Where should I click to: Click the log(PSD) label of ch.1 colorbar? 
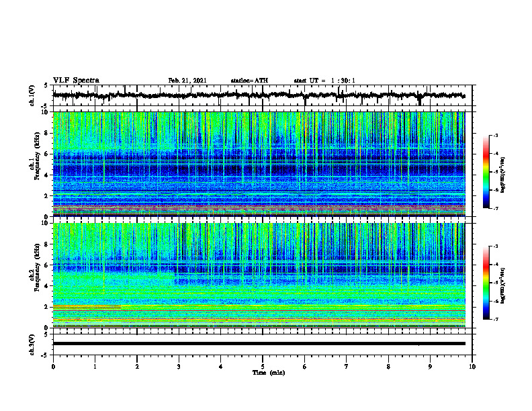click(503, 175)
